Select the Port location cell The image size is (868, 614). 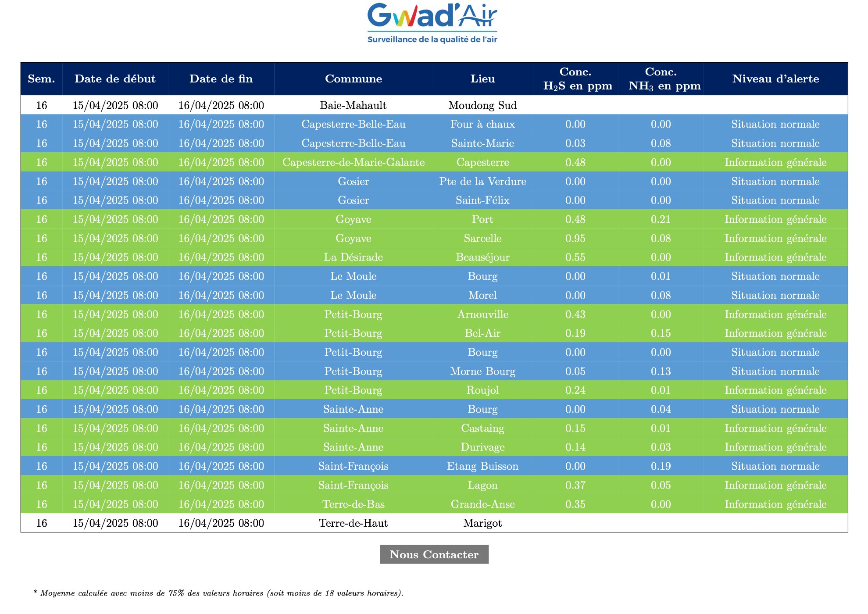click(x=482, y=219)
